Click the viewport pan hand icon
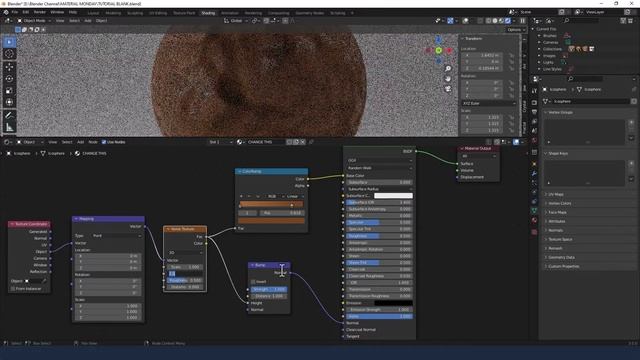 pyautogui.click(x=448, y=79)
